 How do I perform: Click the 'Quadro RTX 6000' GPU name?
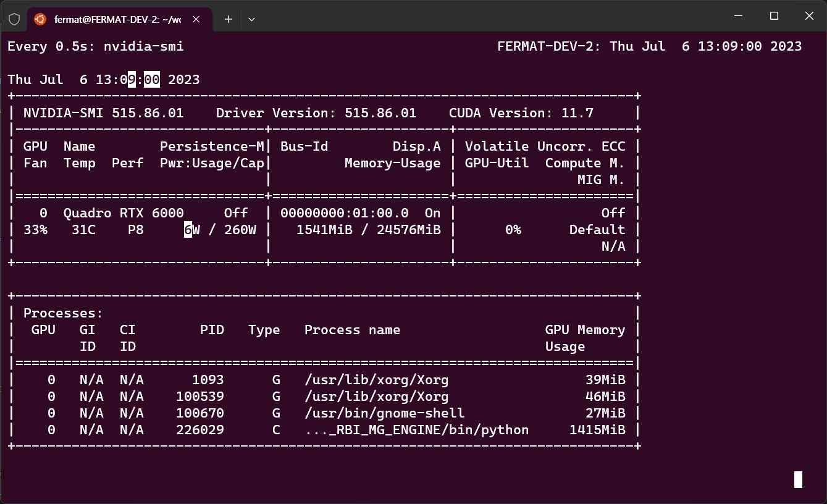click(x=124, y=213)
